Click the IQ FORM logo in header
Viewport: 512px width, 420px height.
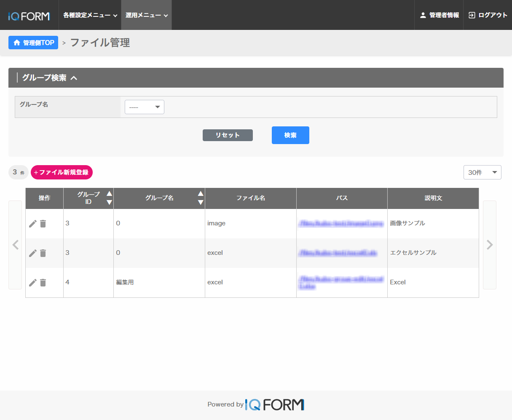29,16
